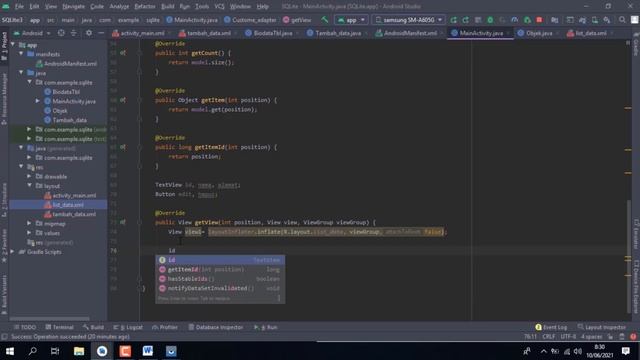Click the taskbar Task View icon
The image size is (640, 360).
click(x=55, y=351)
